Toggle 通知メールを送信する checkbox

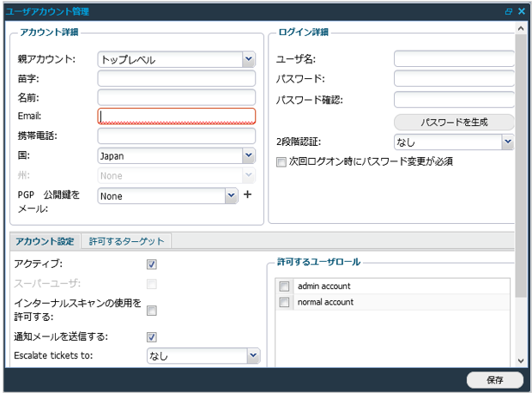coord(152,336)
